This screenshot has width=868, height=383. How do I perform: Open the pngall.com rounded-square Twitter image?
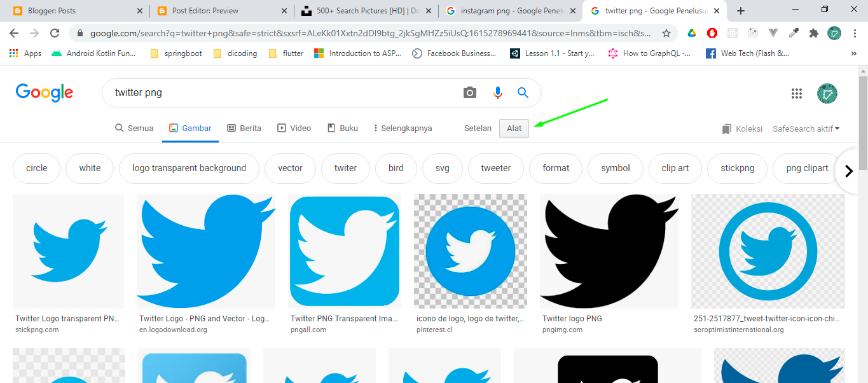coord(345,251)
